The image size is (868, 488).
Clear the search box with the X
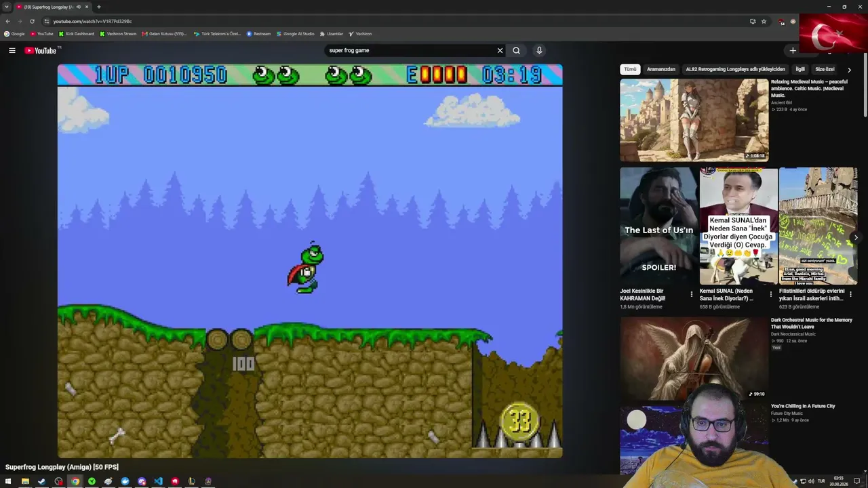tap(500, 50)
